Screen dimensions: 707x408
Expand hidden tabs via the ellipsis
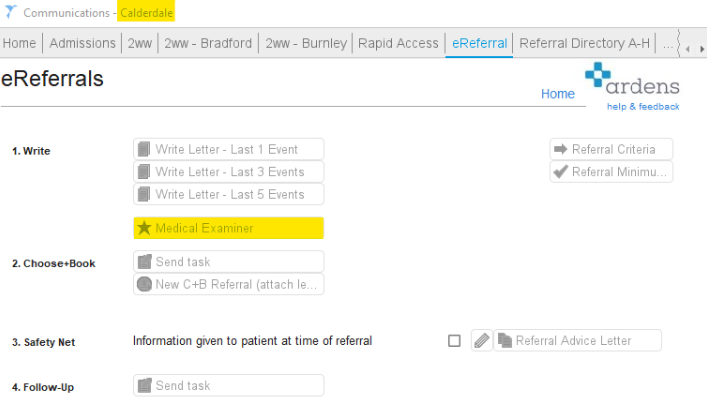click(x=668, y=44)
